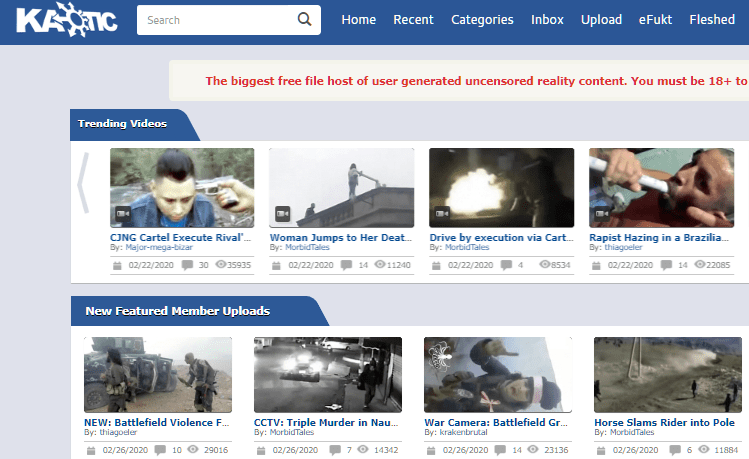Click eye views icon next to 11884
This screenshot has height=459, width=749.
704,449
